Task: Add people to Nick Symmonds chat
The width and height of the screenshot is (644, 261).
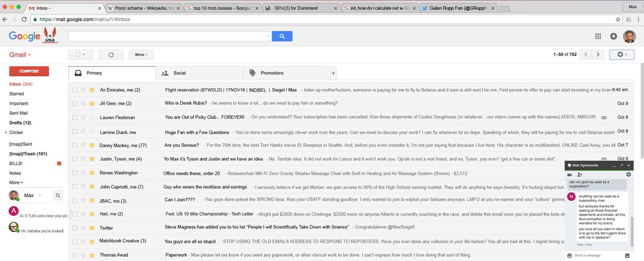Action: click(580, 175)
